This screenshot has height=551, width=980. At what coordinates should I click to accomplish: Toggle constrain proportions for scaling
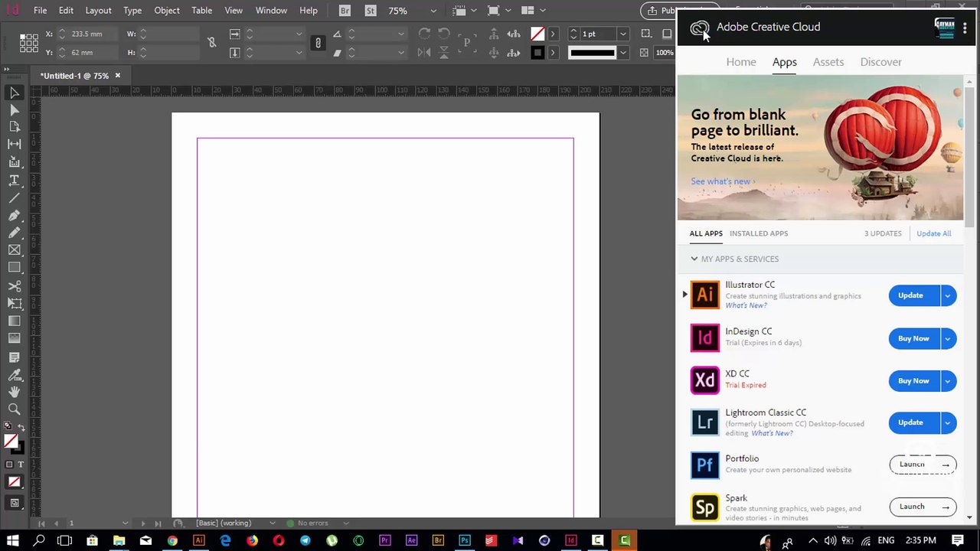[318, 43]
